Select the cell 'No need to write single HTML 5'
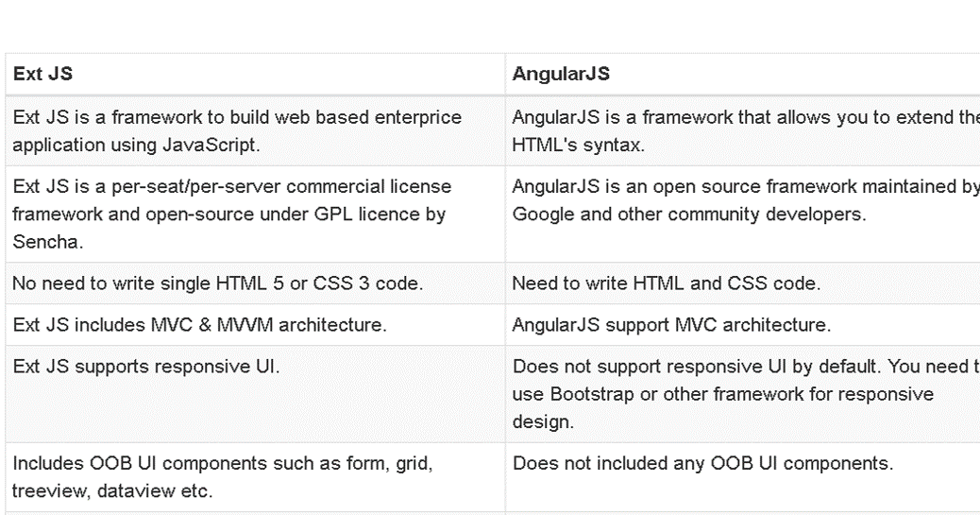 (255, 283)
